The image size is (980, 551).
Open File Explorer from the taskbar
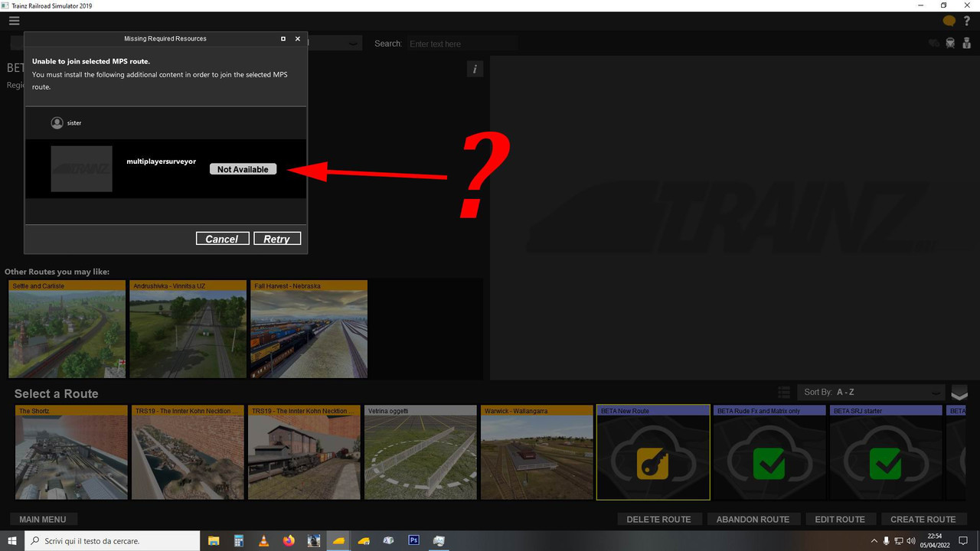click(x=214, y=540)
